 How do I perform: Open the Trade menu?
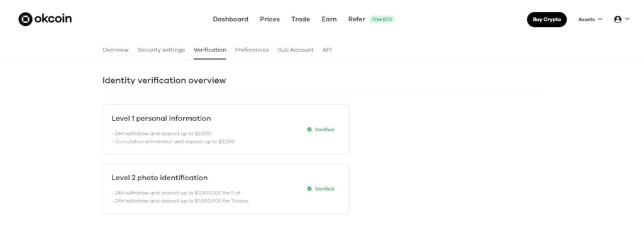point(301,19)
